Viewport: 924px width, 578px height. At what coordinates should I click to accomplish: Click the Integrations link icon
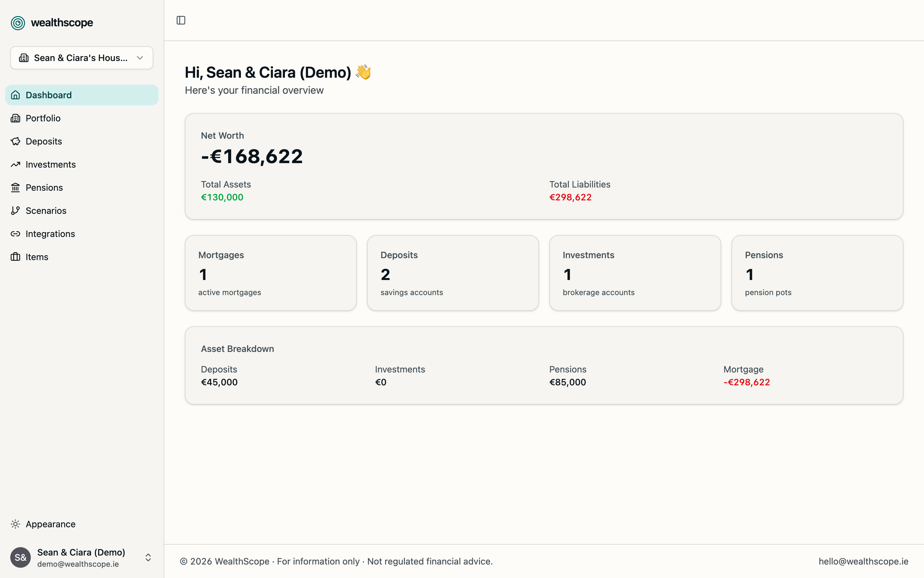click(15, 234)
